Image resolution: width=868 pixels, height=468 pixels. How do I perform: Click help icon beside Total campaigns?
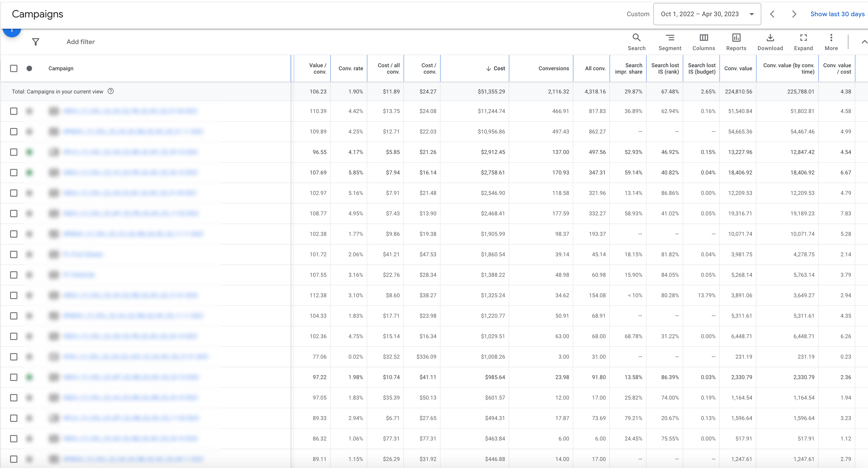click(x=110, y=91)
